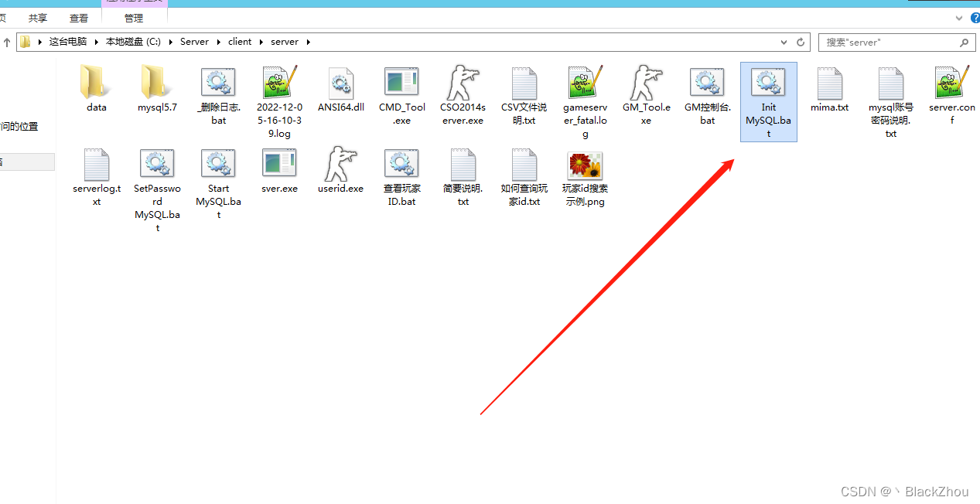Click the address bar folder icon

point(26,42)
